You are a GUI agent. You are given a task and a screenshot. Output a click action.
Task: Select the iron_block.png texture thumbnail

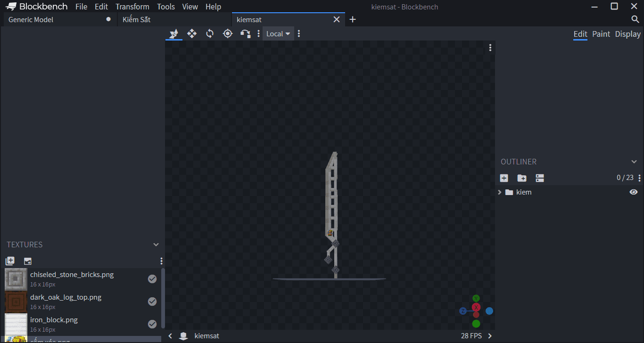coord(16,324)
